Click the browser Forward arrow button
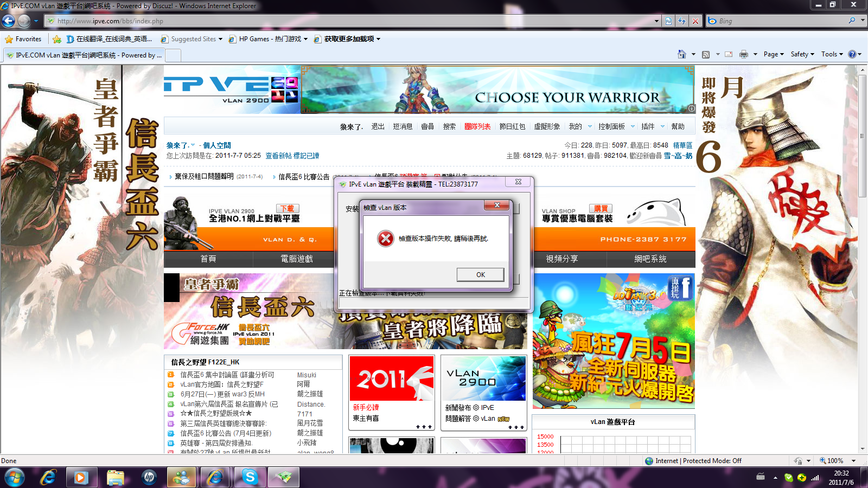Viewport: 868px width, 488px height. tap(24, 21)
